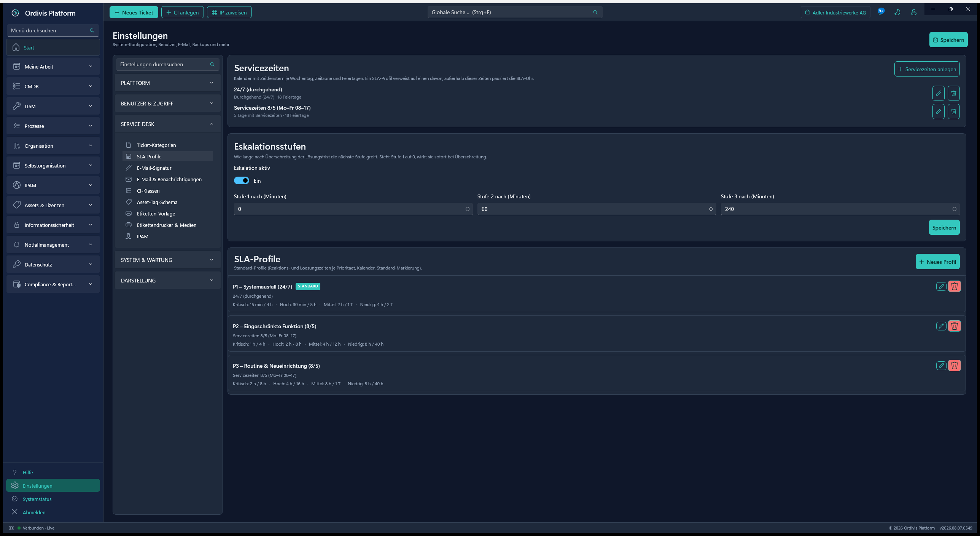Edit the P1 – Systemausfall (24/7) profile
Viewport: 980px width, 536px height.
pos(941,286)
